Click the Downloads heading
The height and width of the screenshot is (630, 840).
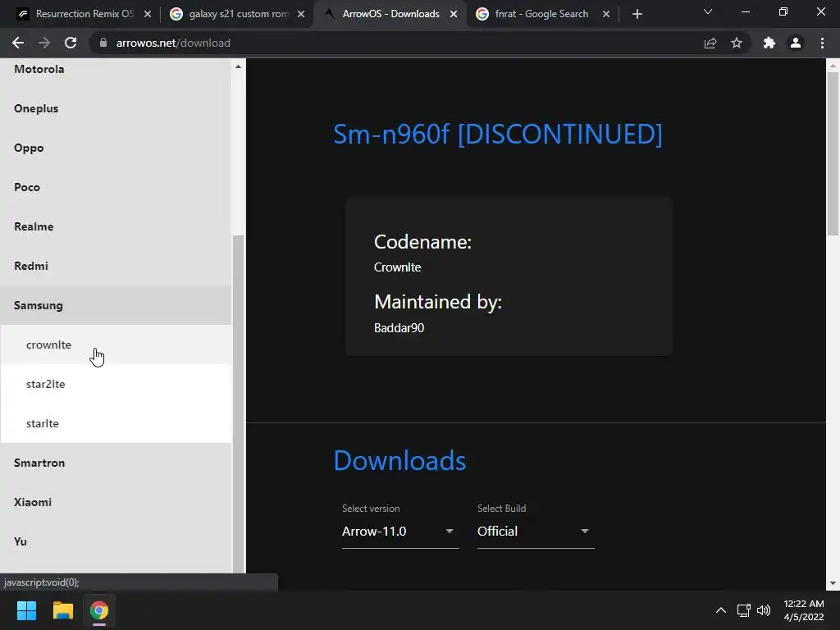click(x=399, y=461)
